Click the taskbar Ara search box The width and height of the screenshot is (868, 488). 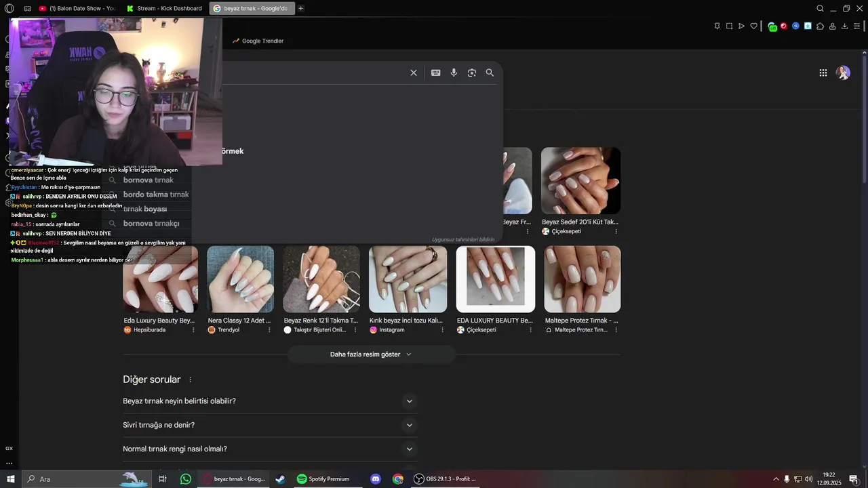87,479
